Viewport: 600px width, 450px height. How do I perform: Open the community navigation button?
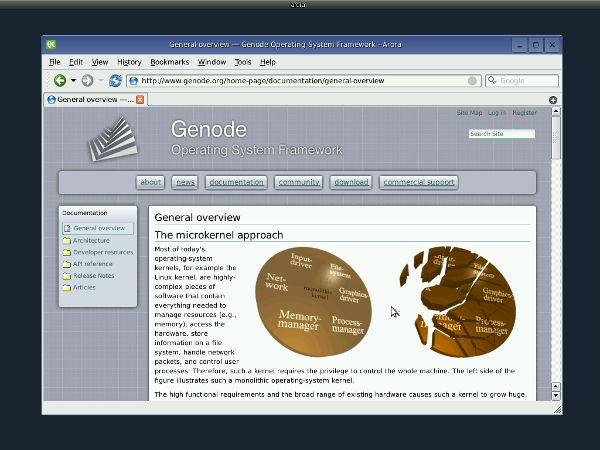[x=299, y=182]
